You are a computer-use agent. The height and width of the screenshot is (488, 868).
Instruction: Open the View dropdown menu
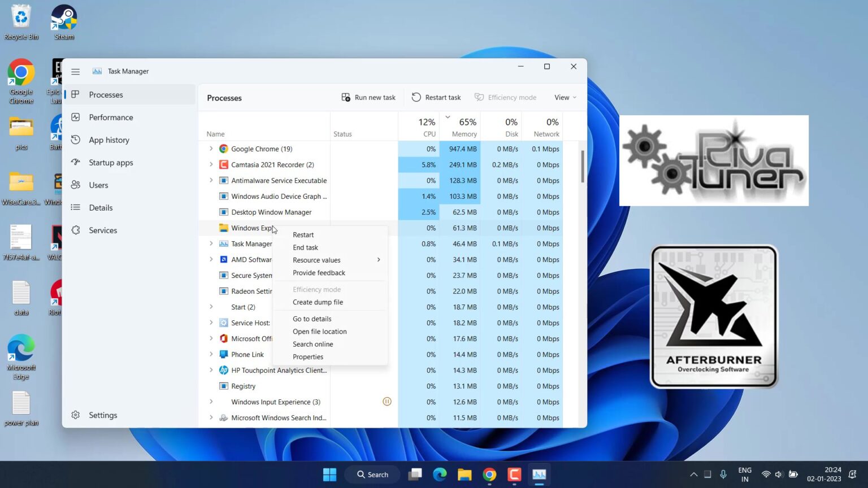[x=565, y=98]
